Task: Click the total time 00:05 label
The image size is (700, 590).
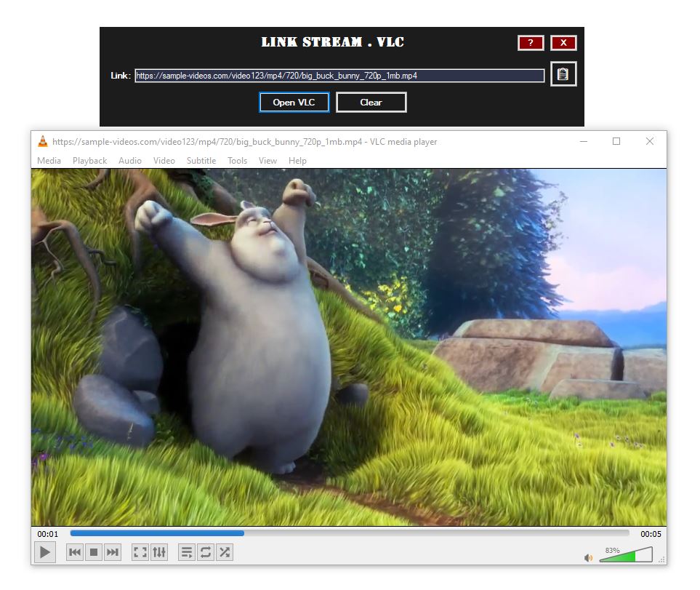Action: click(651, 534)
